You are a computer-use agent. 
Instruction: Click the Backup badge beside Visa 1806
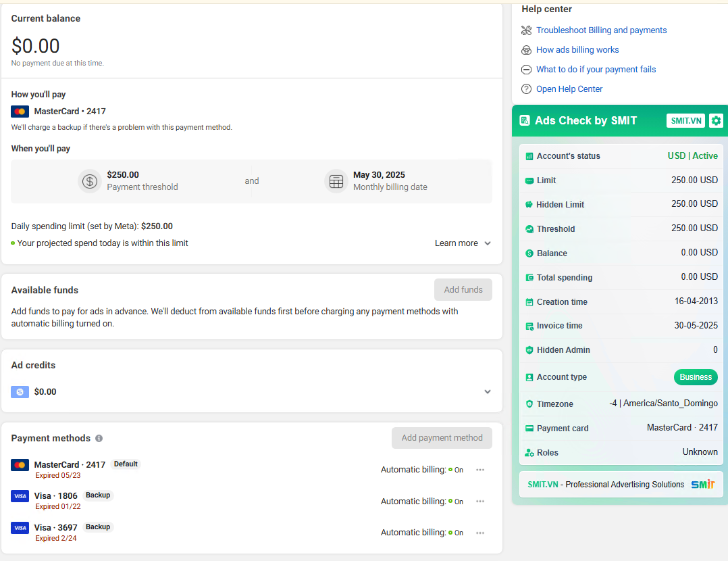coord(98,495)
